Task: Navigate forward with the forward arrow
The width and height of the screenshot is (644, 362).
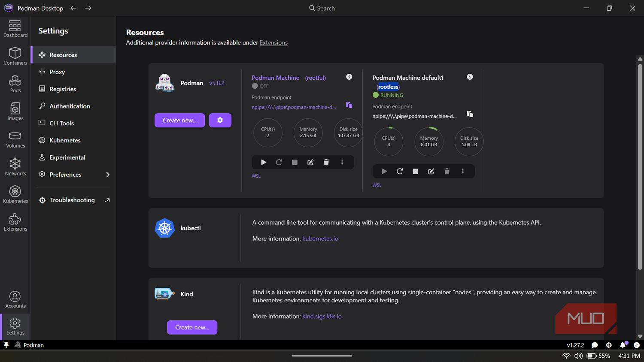Action: [x=88, y=8]
